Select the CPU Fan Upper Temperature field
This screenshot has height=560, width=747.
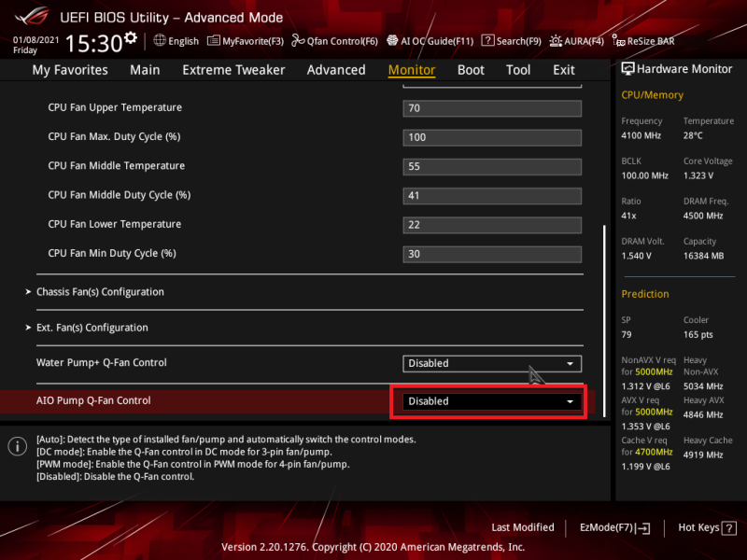(492, 107)
